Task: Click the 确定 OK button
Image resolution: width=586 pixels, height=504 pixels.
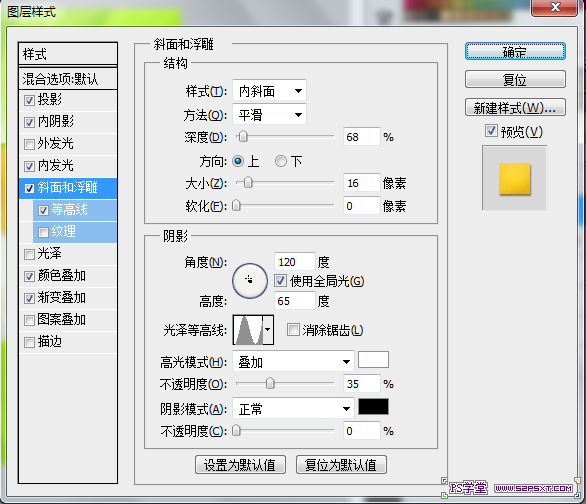Action: coord(515,51)
